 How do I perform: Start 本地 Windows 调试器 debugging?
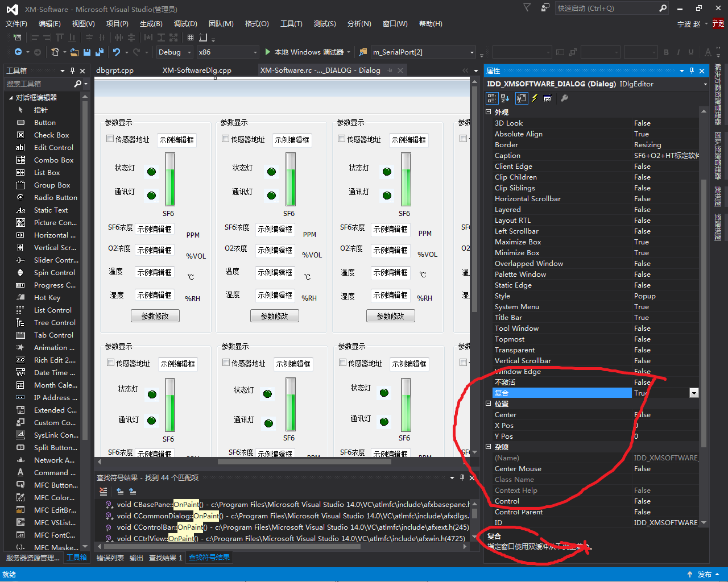(x=307, y=52)
